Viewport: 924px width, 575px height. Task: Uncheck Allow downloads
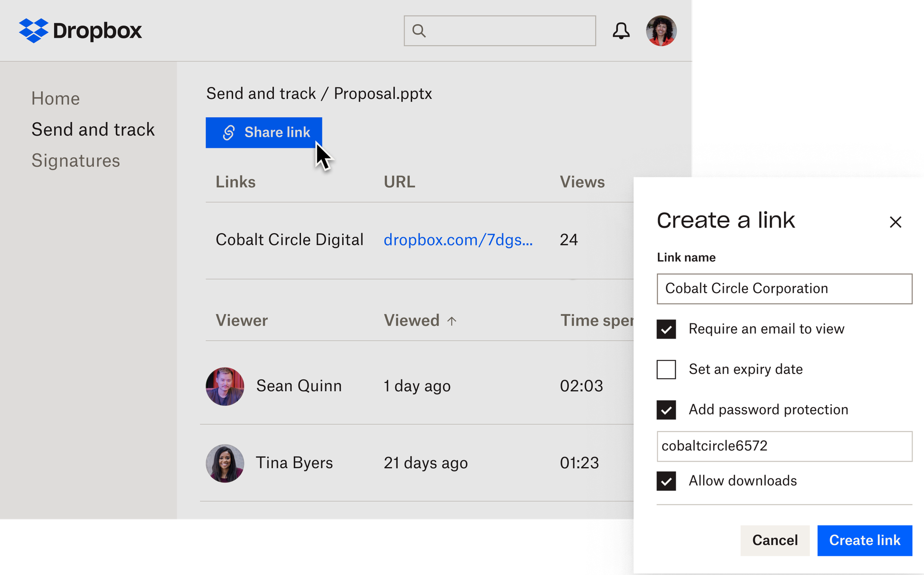pos(666,481)
